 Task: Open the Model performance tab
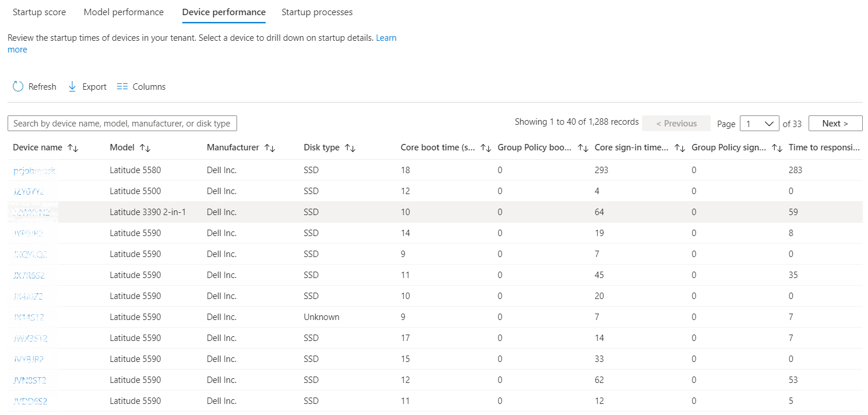tap(124, 12)
